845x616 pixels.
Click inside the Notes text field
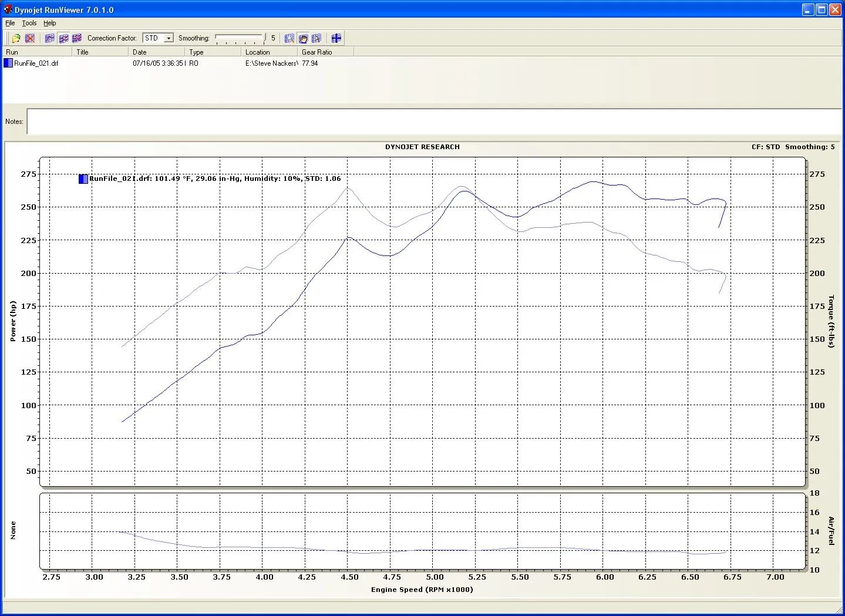[433, 122]
